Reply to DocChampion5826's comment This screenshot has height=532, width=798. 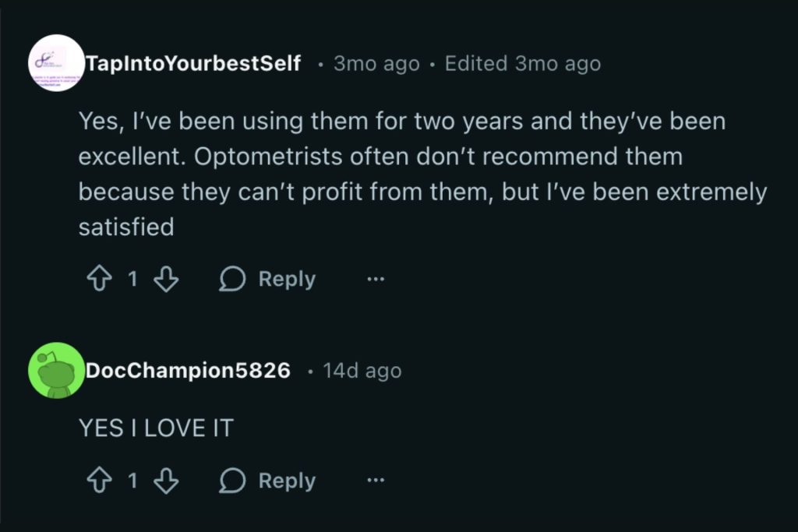(285, 480)
